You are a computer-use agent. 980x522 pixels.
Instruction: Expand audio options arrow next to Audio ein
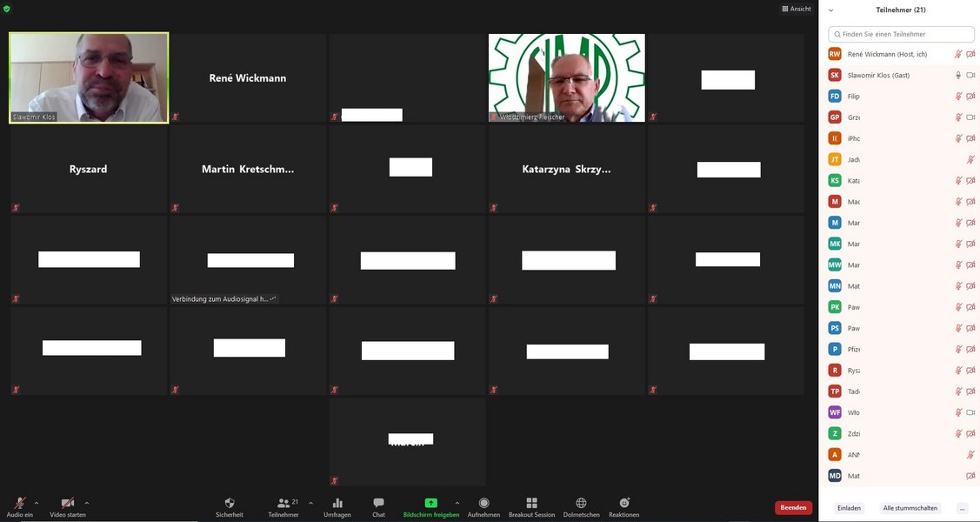tap(37, 503)
